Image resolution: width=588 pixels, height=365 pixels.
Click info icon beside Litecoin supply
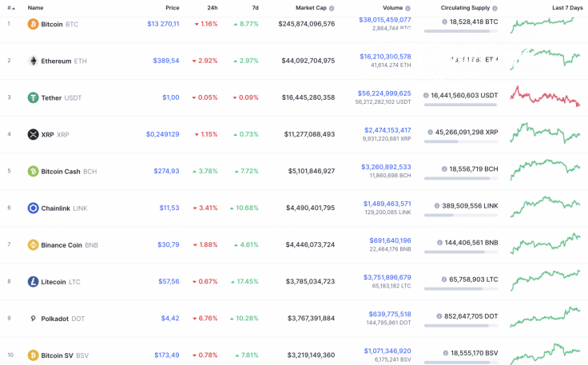coord(444,280)
